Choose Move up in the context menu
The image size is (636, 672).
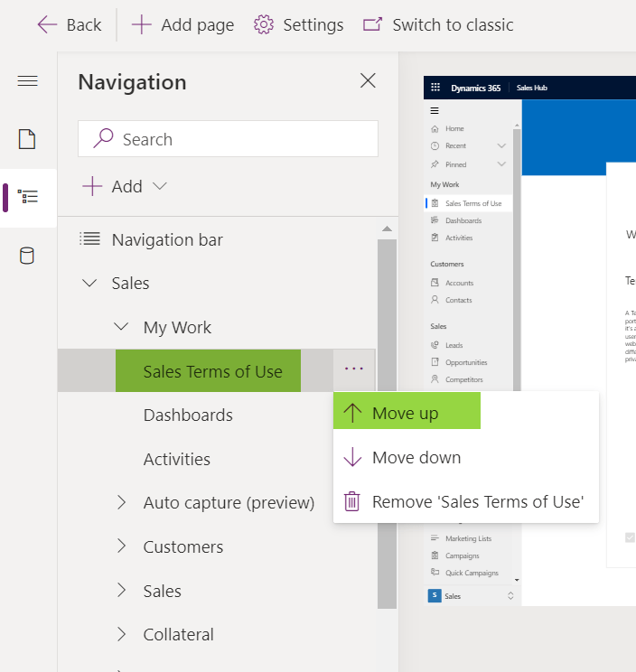[x=406, y=413]
